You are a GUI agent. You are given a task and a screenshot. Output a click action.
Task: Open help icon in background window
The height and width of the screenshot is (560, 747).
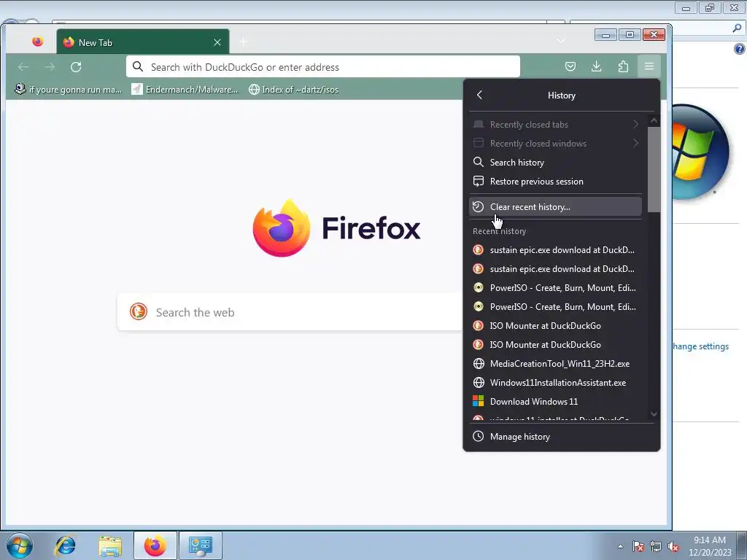[740, 49]
